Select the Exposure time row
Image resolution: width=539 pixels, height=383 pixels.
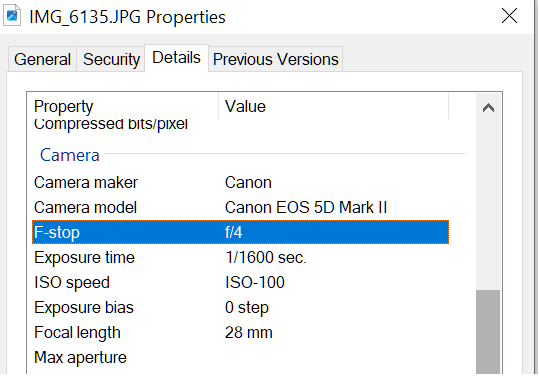point(240,258)
